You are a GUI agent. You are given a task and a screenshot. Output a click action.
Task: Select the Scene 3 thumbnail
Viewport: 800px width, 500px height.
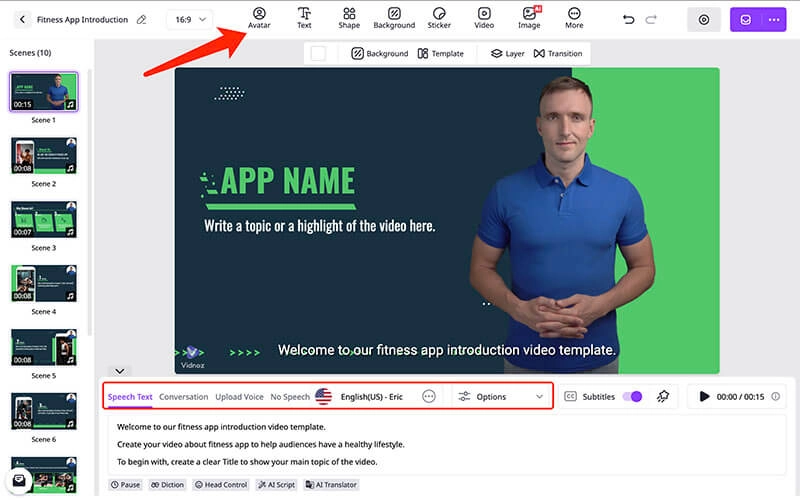pyautogui.click(x=44, y=220)
